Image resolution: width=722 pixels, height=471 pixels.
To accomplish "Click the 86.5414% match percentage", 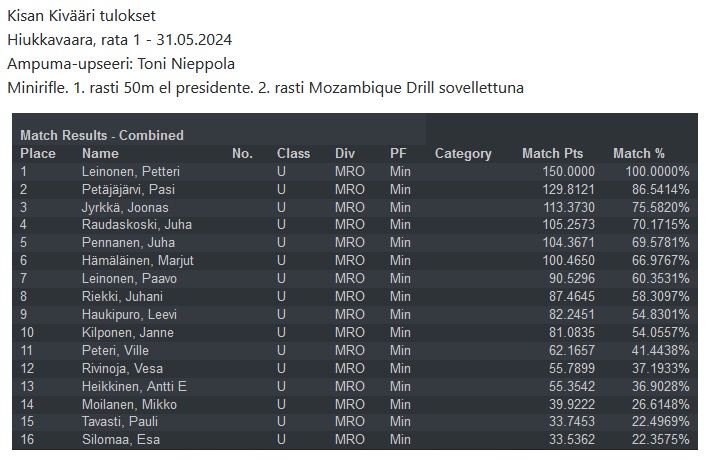I will (x=660, y=189).
